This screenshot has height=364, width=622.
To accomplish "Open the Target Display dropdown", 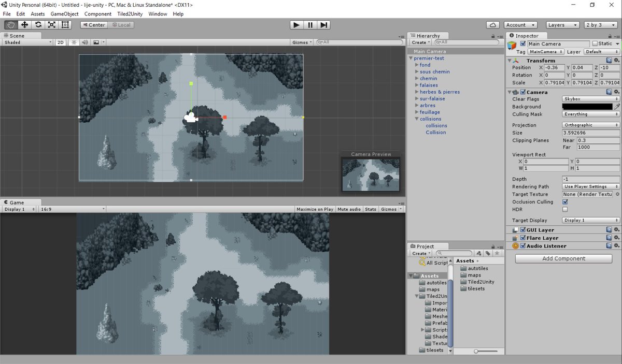I will [590, 220].
